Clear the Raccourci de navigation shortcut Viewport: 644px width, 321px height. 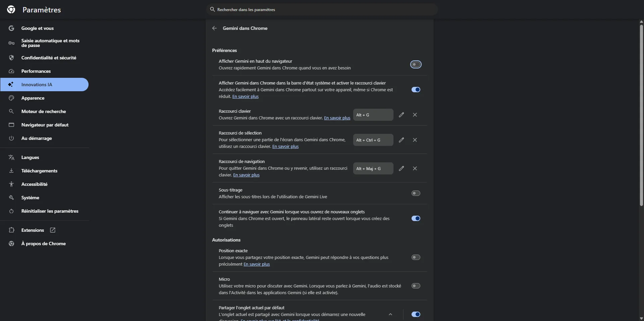coord(415,168)
